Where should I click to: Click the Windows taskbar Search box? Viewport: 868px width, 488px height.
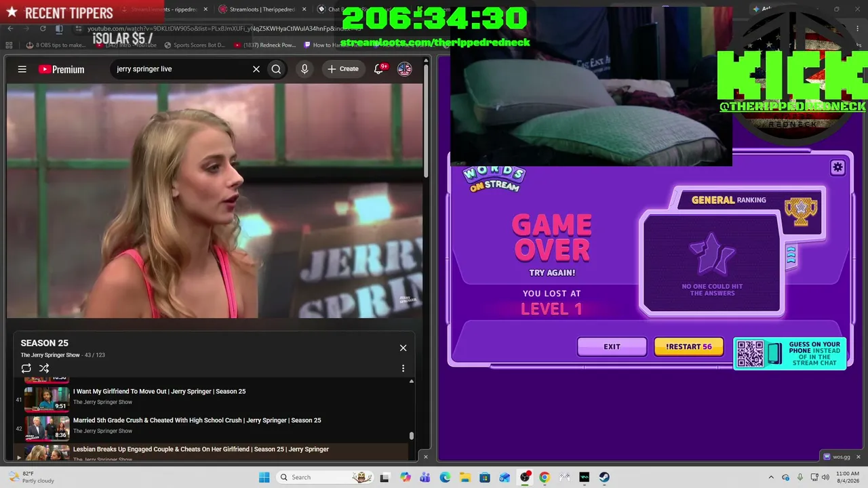pos(324,477)
